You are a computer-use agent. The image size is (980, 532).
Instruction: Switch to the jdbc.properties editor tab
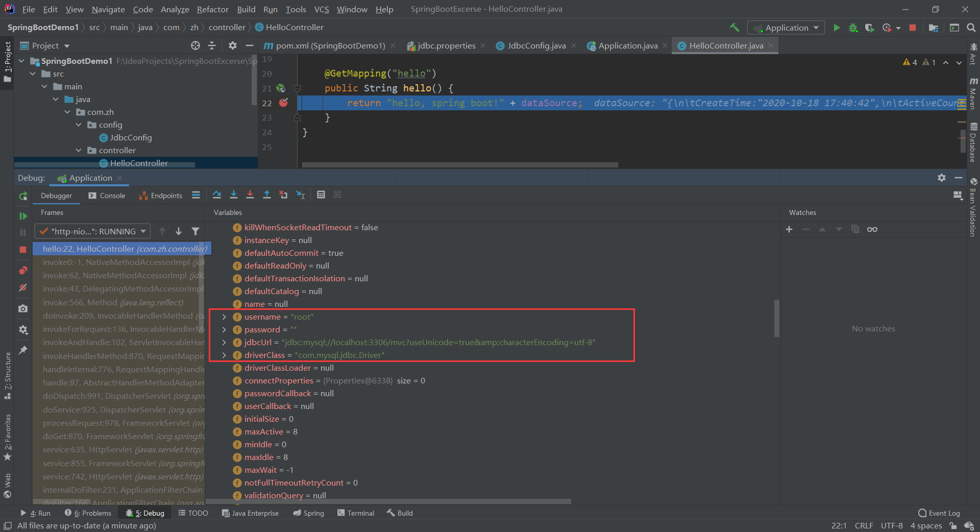[x=446, y=45]
